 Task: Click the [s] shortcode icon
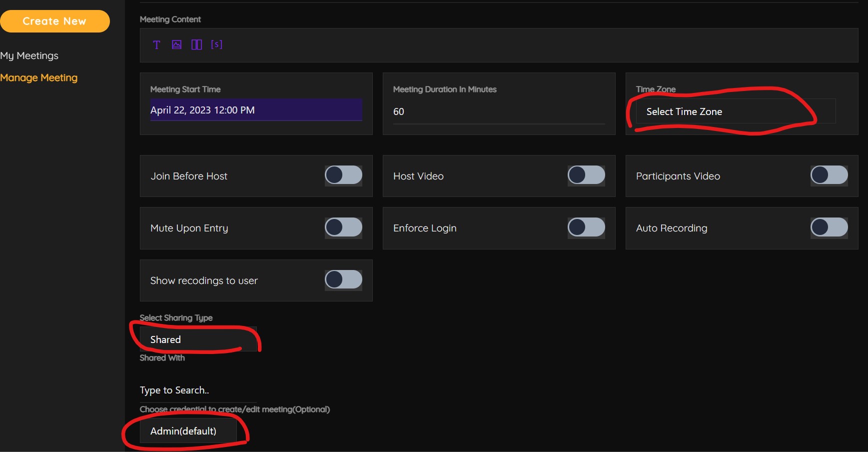pos(216,44)
